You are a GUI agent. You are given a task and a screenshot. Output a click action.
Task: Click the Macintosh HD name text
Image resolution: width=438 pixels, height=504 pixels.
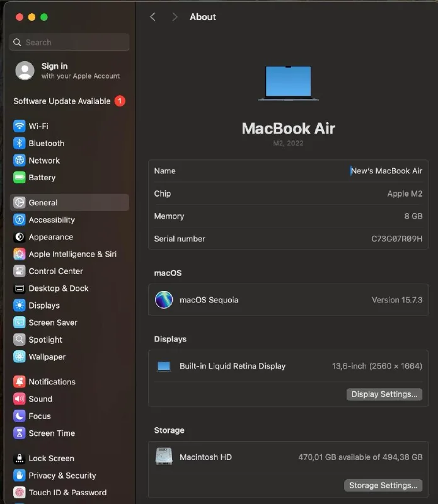coord(206,457)
